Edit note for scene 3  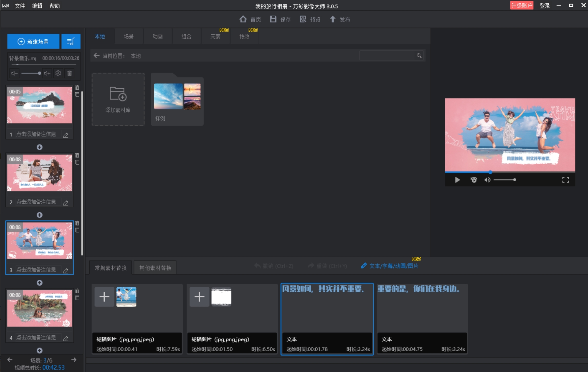(x=66, y=270)
